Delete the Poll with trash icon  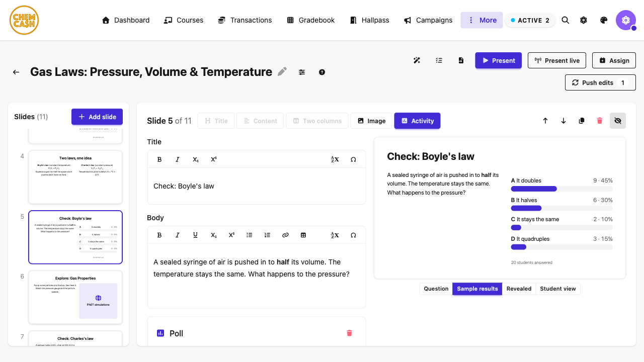[350, 333]
